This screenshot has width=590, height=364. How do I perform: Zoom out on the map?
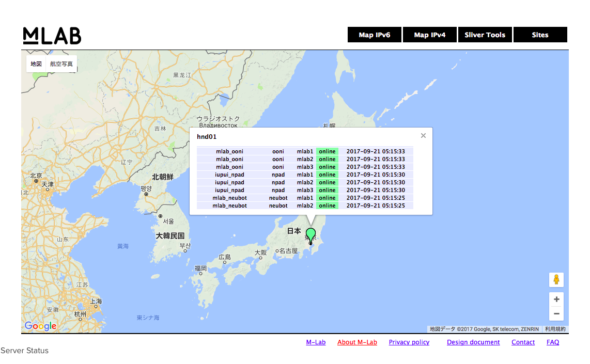556,313
